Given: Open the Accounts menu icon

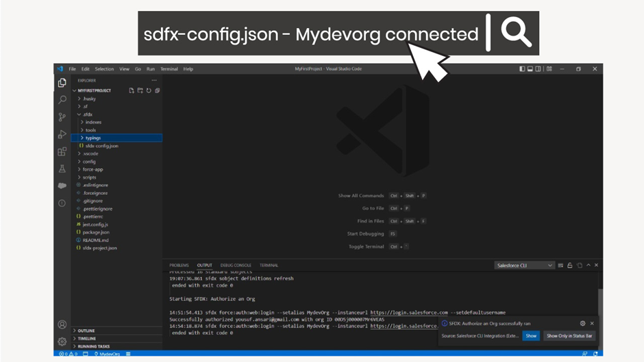Looking at the screenshot, I should (62, 324).
